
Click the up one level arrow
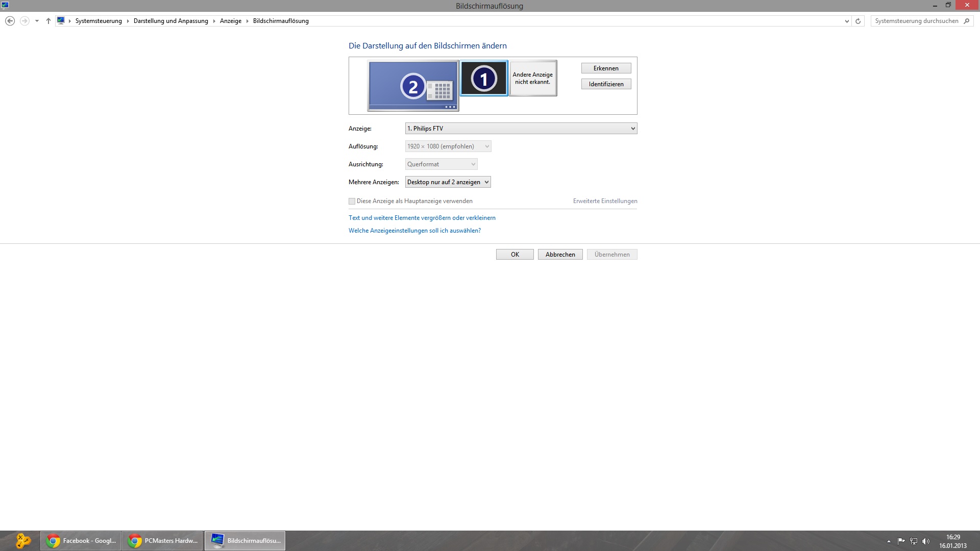click(x=48, y=21)
